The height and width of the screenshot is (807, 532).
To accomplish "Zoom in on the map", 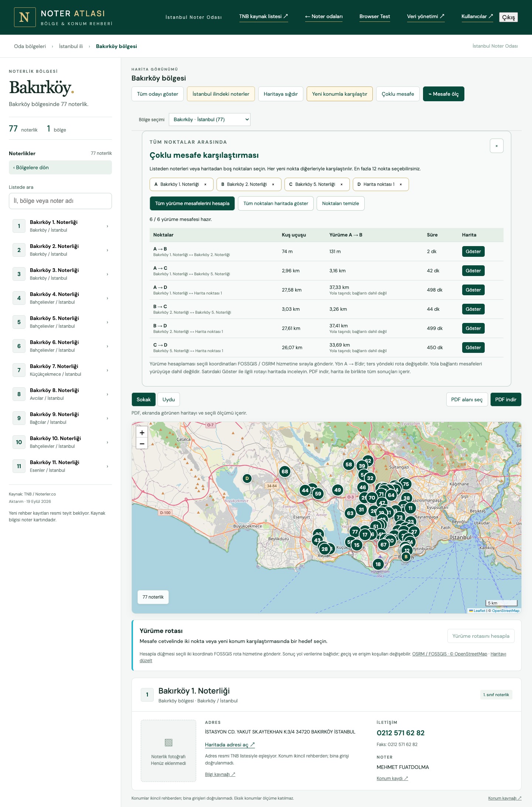I will (x=142, y=432).
